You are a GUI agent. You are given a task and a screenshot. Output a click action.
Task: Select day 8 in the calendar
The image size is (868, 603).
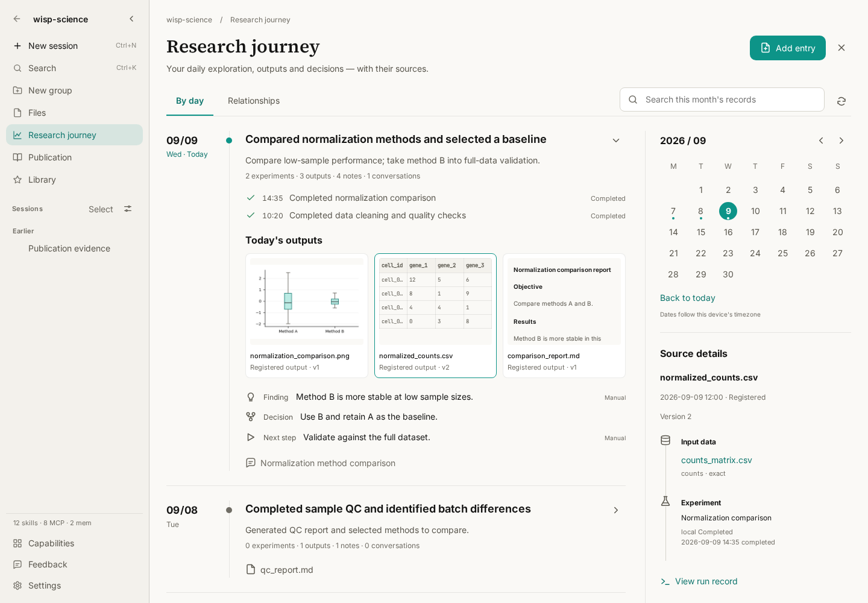coord(700,211)
